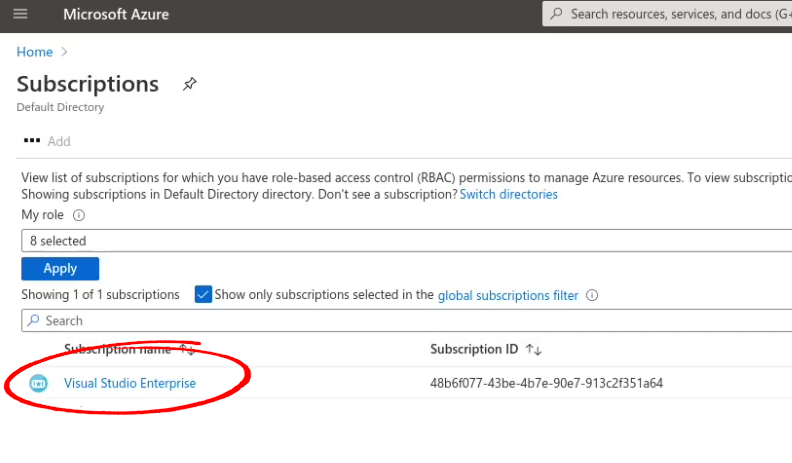The image size is (792, 463).
Task: Uncheck Show only subscriptions selected checkbox
Action: click(x=203, y=294)
